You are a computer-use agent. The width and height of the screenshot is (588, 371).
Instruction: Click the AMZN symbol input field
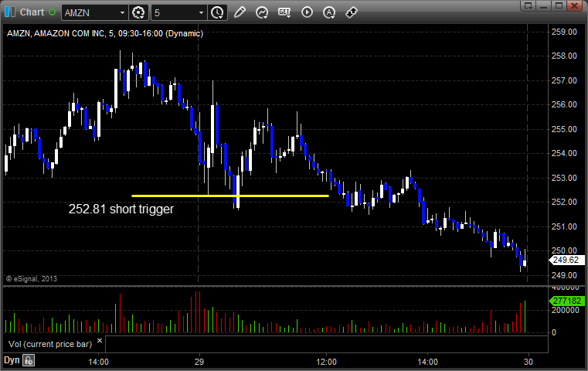pos(90,13)
